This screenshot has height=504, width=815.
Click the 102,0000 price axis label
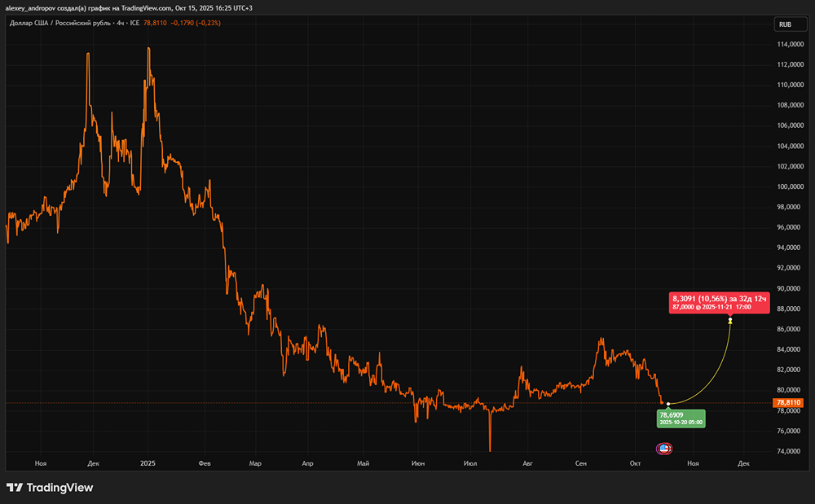coord(790,166)
